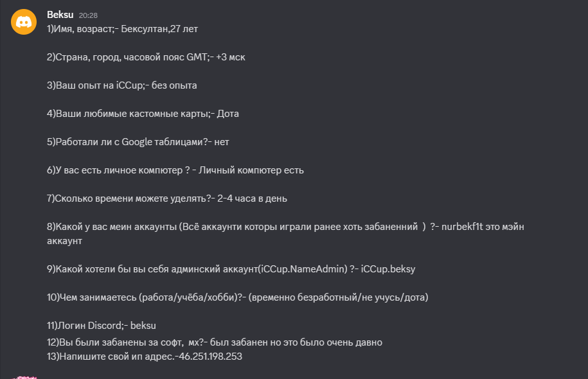Click the word Бексултан in first line
Image resolution: width=588 pixels, height=379 pixels.
[x=146, y=29]
